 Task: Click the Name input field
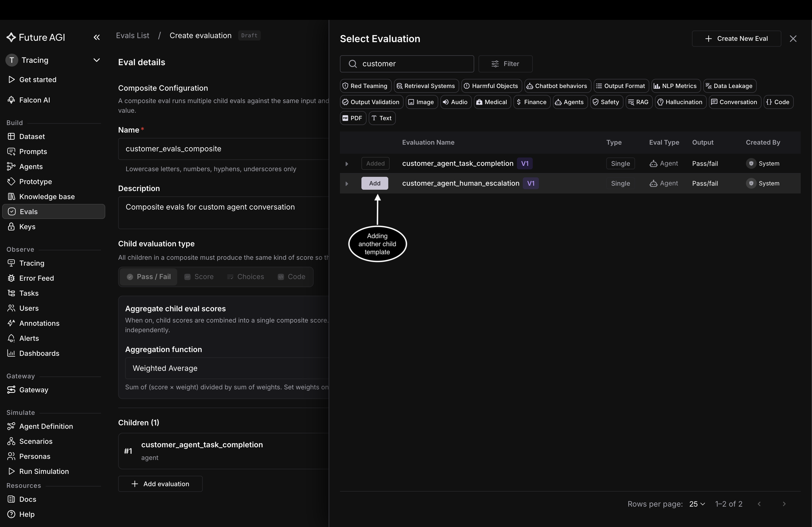tap(223, 149)
